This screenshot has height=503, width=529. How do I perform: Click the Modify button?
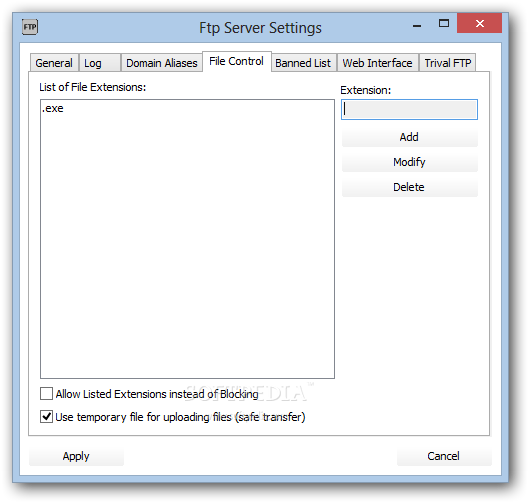click(x=410, y=162)
